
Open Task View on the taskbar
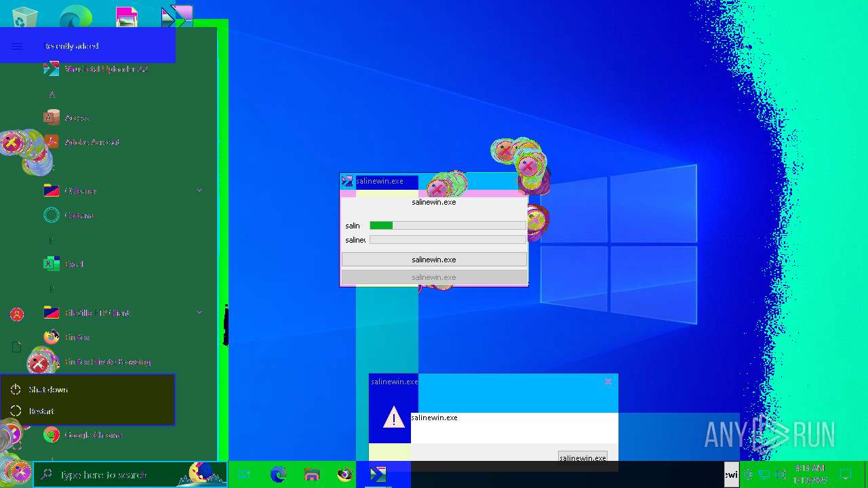point(244,474)
